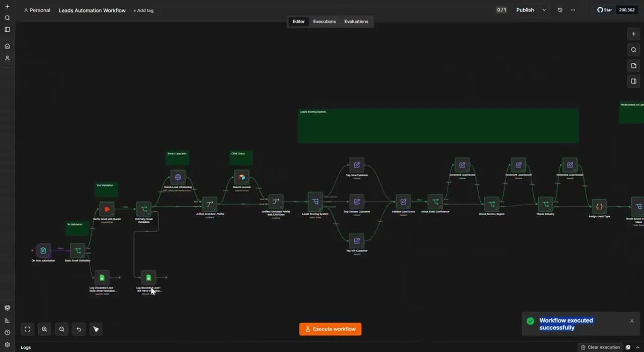The image size is (644, 352).
Task: Open the Home overview in sidebar
Action: pyautogui.click(x=7, y=46)
